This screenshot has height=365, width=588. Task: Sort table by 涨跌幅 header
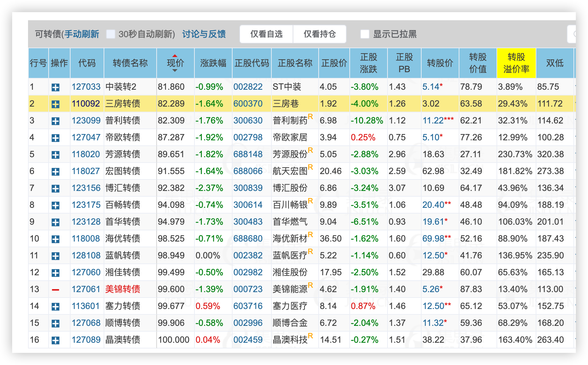pyautogui.click(x=213, y=63)
